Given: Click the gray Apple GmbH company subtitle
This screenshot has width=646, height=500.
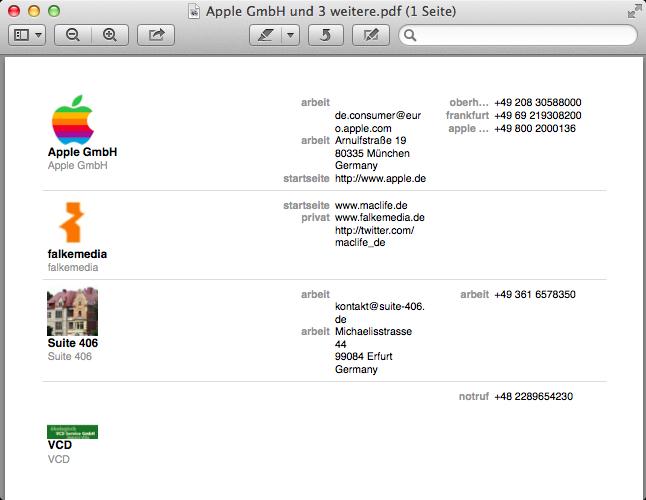Looking at the screenshot, I should (77, 166).
